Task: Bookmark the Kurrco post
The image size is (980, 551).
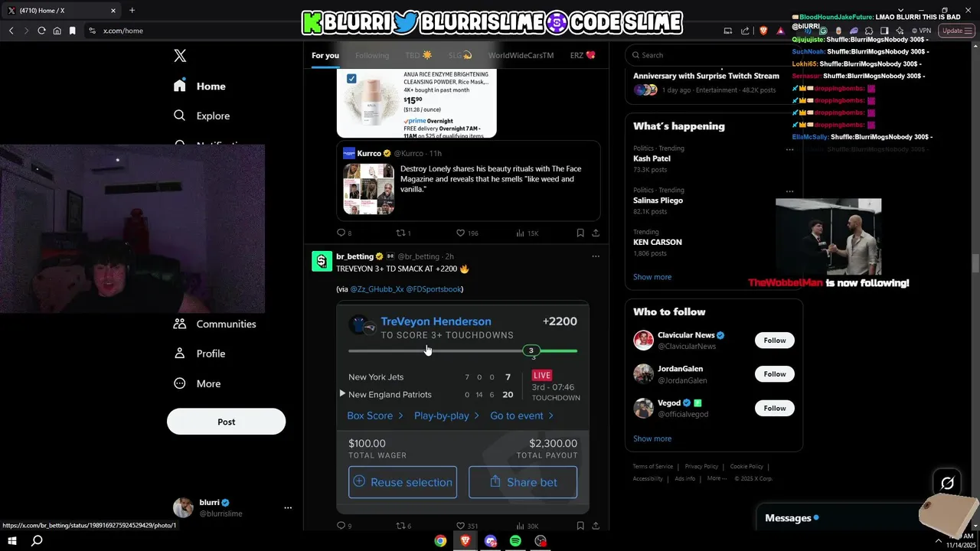Action: coord(580,233)
